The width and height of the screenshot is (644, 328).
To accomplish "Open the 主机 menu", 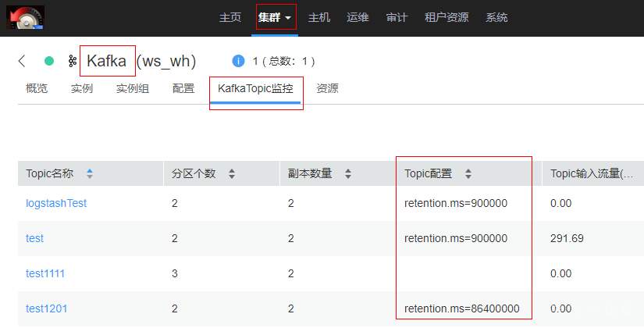I will [319, 18].
